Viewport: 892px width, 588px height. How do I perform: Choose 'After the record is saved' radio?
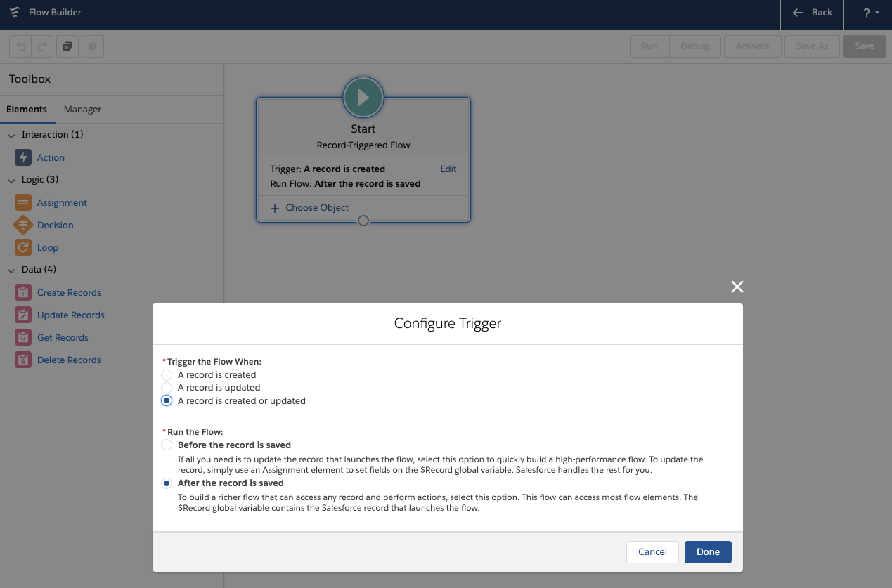pyautogui.click(x=167, y=483)
